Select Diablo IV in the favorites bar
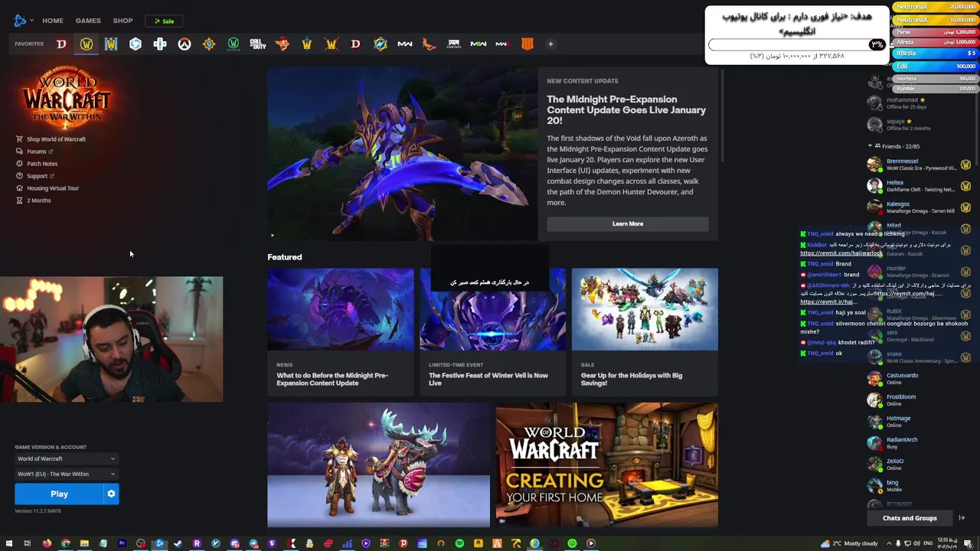 pos(61,44)
